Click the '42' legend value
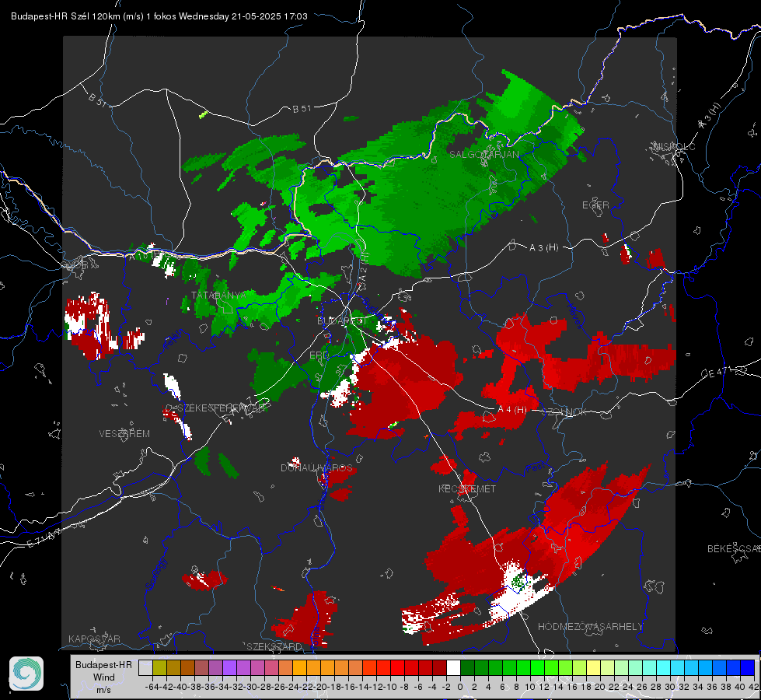 [754, 687]
